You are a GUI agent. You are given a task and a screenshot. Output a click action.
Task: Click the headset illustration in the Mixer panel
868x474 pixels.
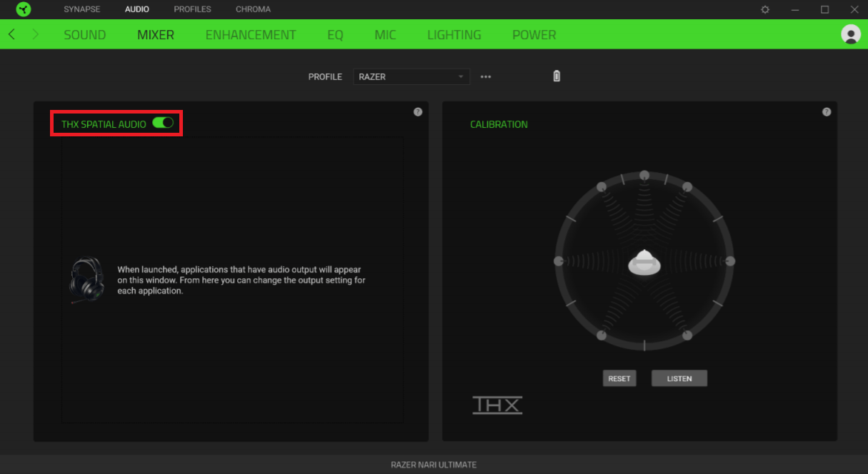(86, 280)
